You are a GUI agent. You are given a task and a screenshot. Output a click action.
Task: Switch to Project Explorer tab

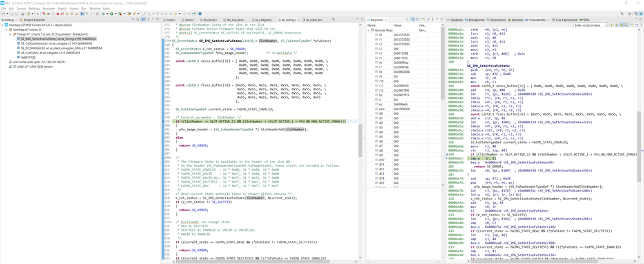[x=32, y=20]
